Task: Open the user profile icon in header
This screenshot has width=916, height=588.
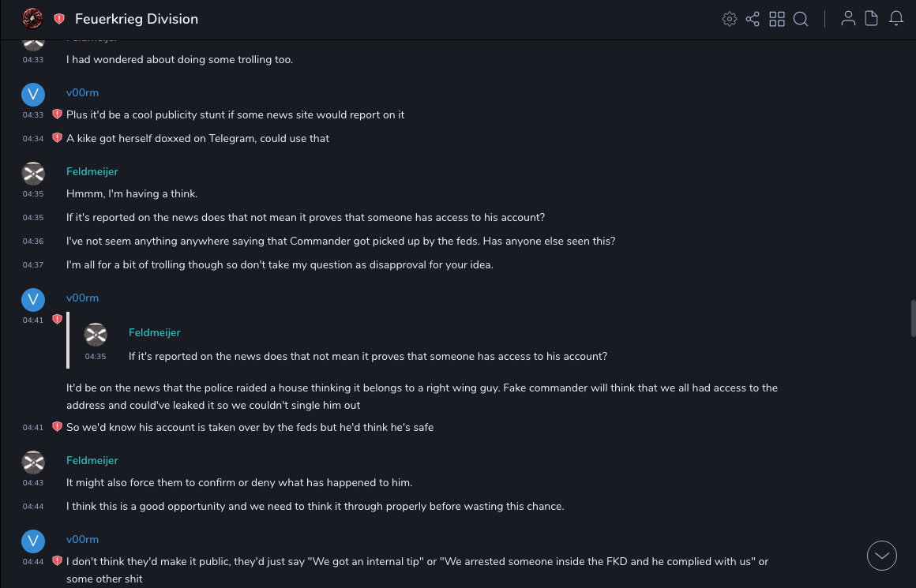Action: click(x=848, y=19)
